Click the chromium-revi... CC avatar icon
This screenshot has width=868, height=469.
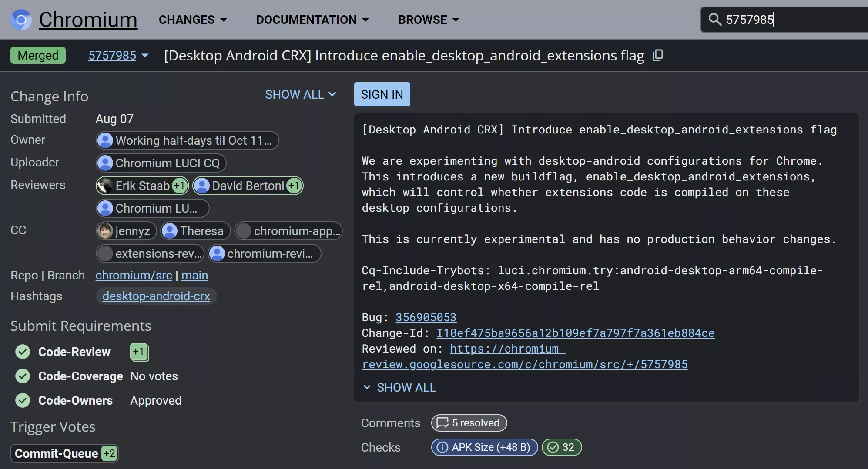[217, 253]
